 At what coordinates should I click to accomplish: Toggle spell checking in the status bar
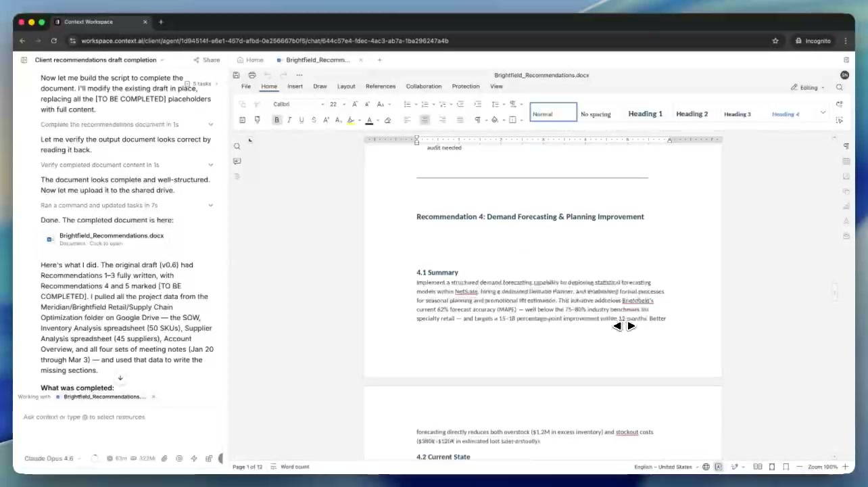pyautogui.click(x=718, y=467)
